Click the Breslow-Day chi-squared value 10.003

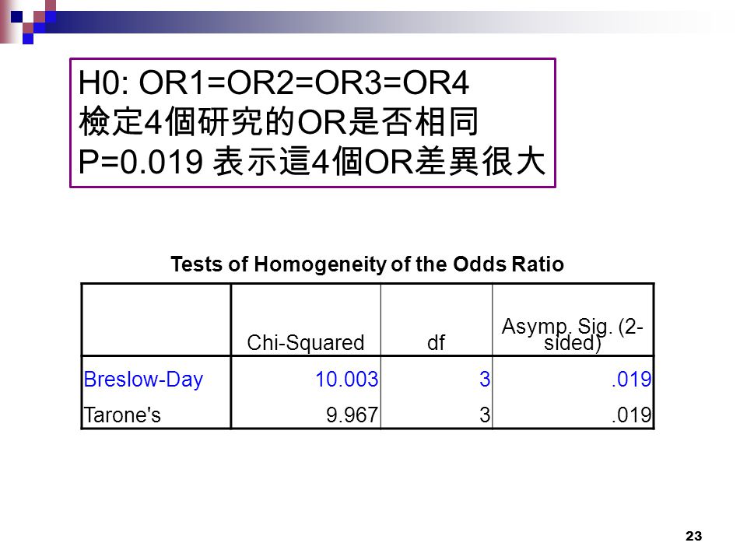point(347,380)
